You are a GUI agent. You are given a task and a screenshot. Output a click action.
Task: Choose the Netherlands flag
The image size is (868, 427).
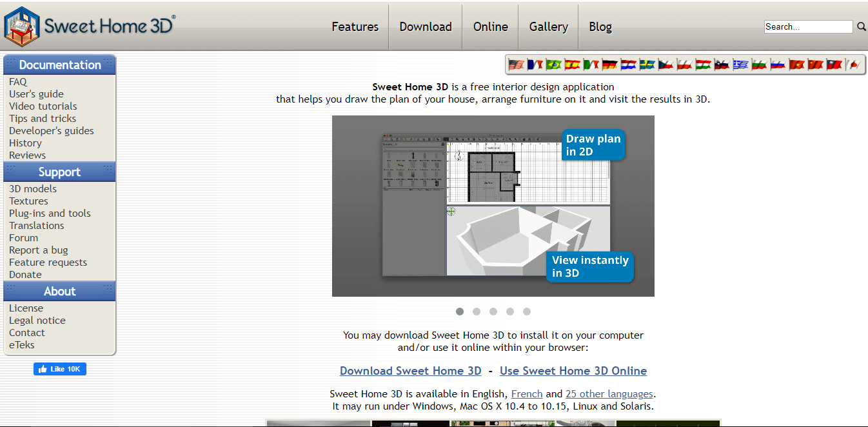click(628, 65)
